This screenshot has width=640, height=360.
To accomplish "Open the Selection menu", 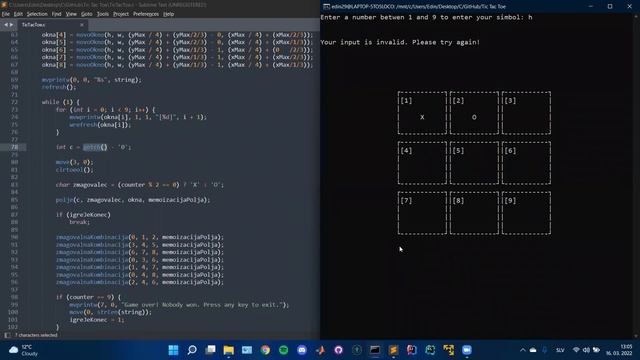I will 37,14.
